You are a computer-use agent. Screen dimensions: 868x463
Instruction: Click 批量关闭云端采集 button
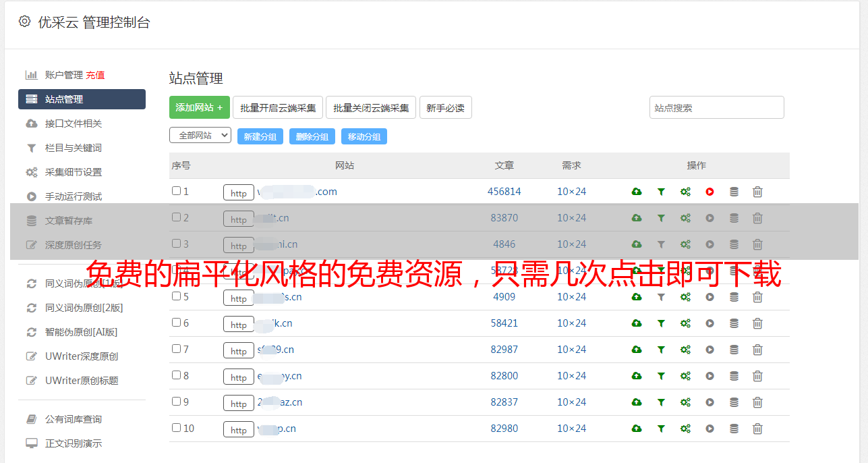pyautogui.click(x=371, y=107)
